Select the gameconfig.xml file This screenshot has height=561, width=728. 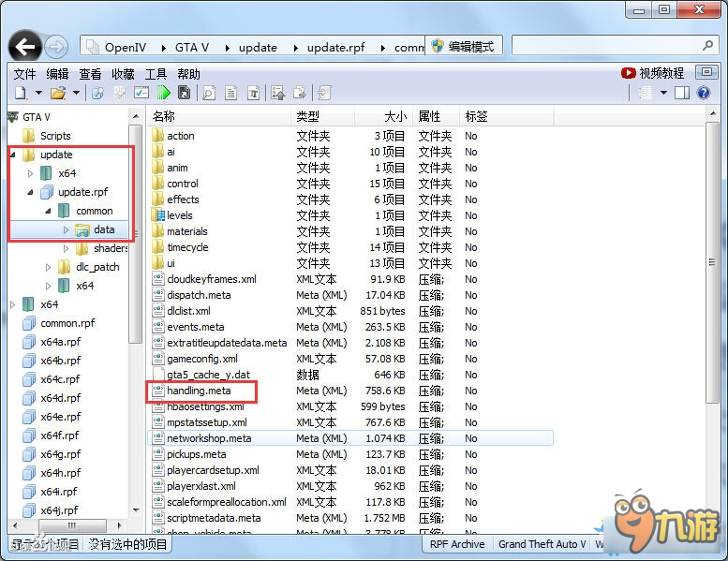click(x=202, y=359)
